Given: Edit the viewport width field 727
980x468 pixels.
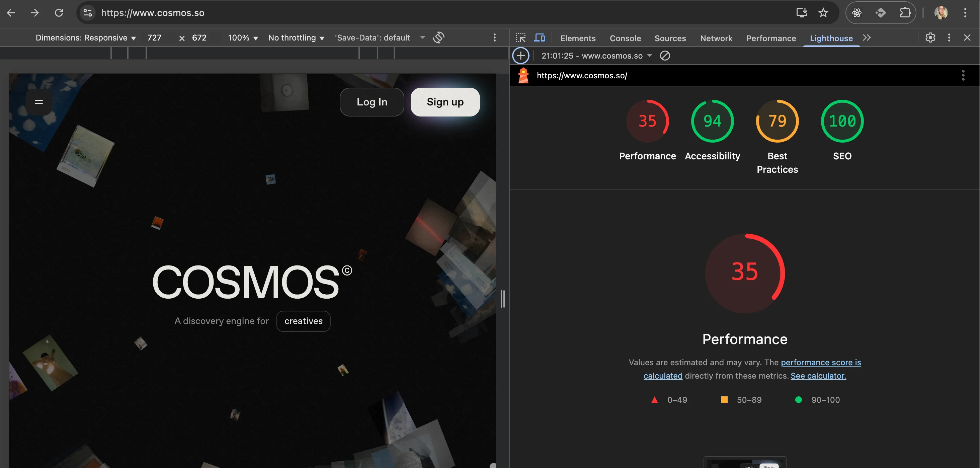Looking at the screenshot, I should tap(154, 38).
